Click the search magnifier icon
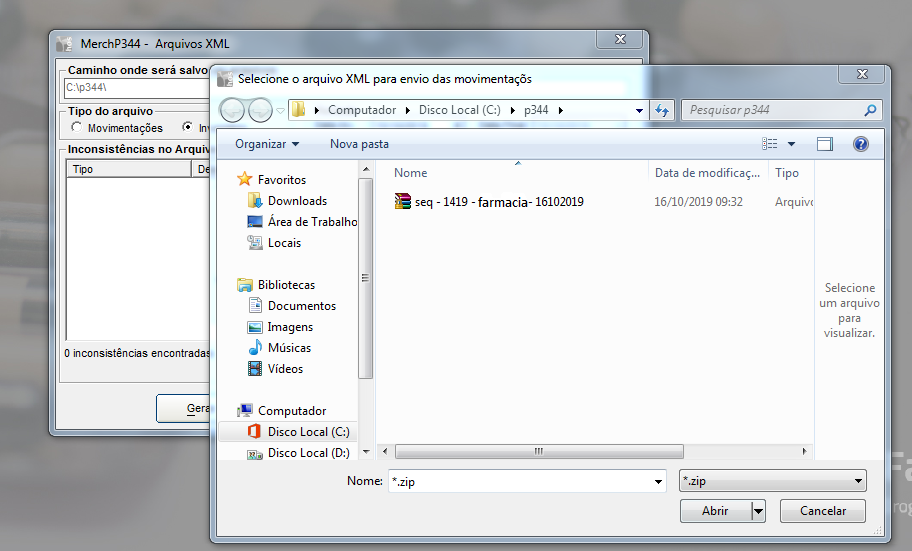The image size is (912, 551). pyautogui.click(x=870, y=110)
